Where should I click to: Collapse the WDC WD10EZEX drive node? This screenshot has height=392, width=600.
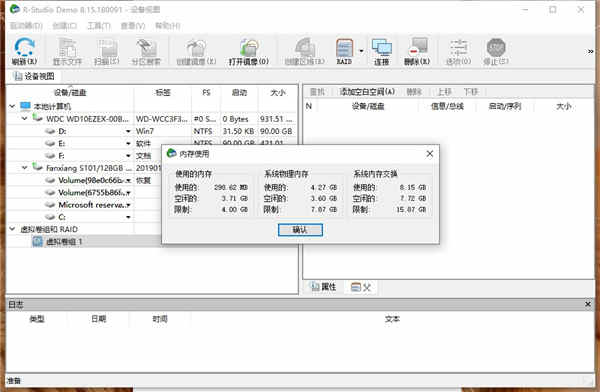pos(24,119)
